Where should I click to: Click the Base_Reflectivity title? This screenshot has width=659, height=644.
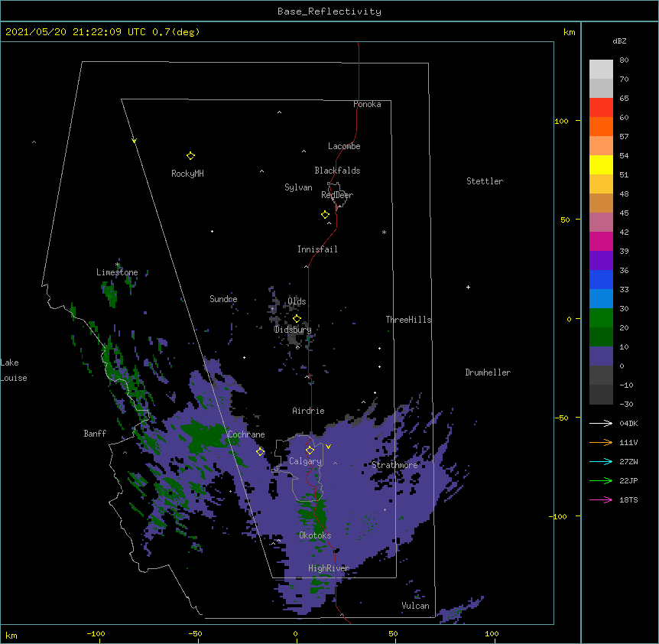point(329,11)
